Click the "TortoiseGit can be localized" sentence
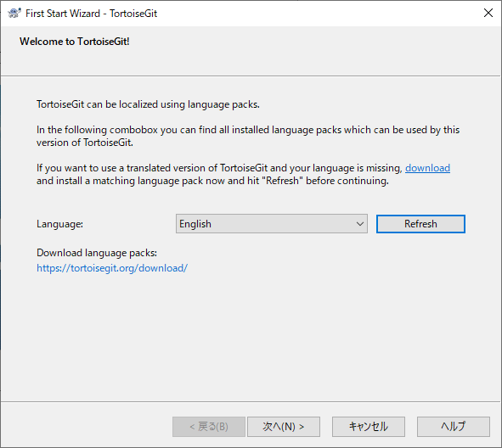 pyautogui.click(x=148, y=104)
